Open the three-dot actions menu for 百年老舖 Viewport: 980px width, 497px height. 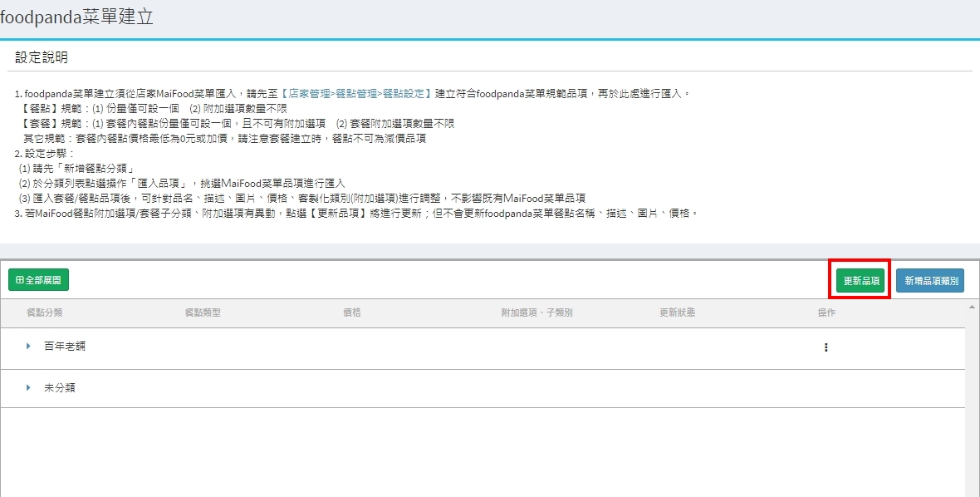[826, 347]
